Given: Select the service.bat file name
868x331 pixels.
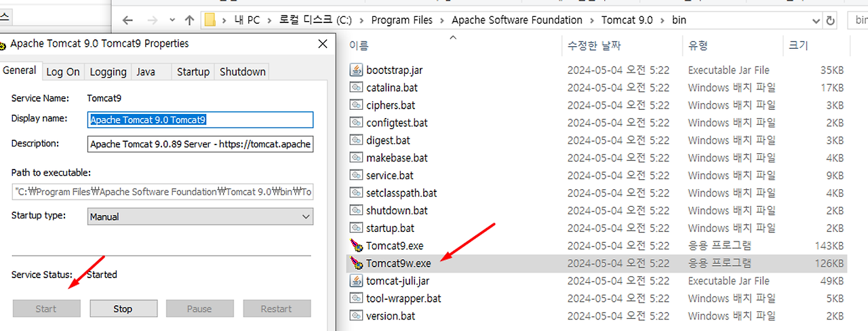Looking at the screenshot, I should coord(389,175).
